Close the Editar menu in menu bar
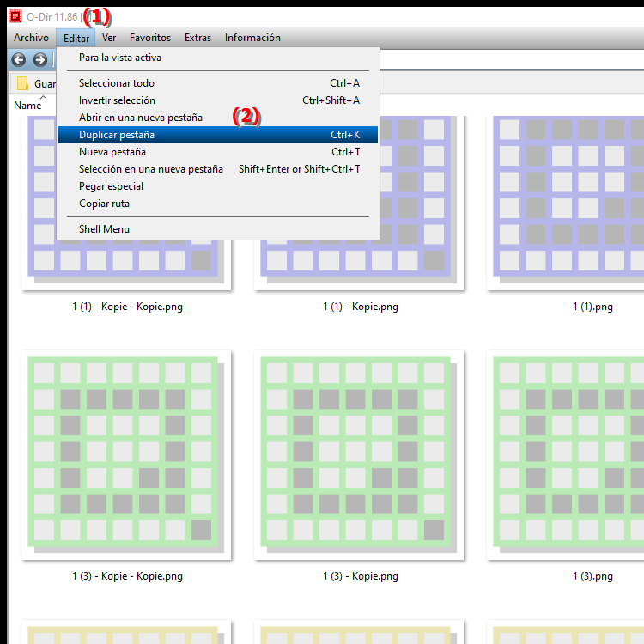The image size is (644, 644). (76, 38)
